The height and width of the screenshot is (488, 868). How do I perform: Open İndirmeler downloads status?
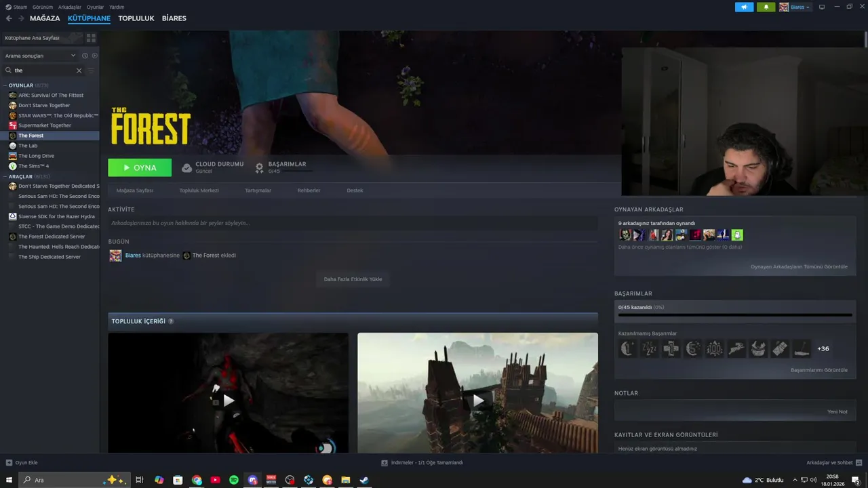tap(422, 463)
